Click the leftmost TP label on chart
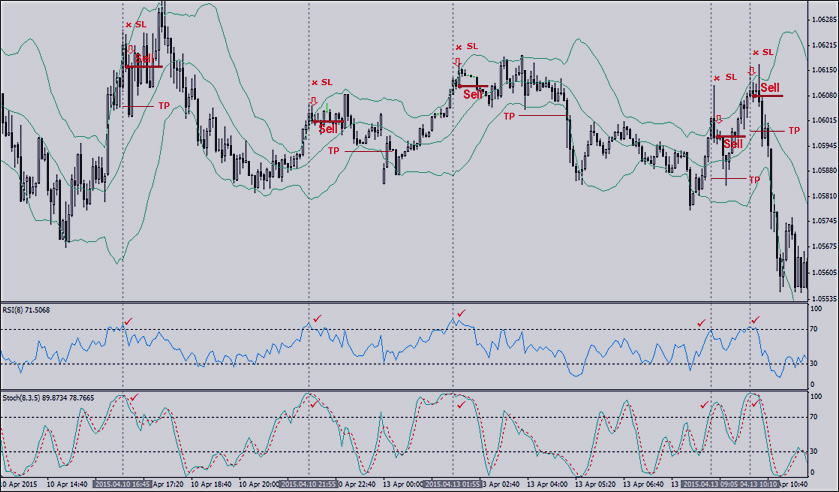 click(x=164, y=105)
